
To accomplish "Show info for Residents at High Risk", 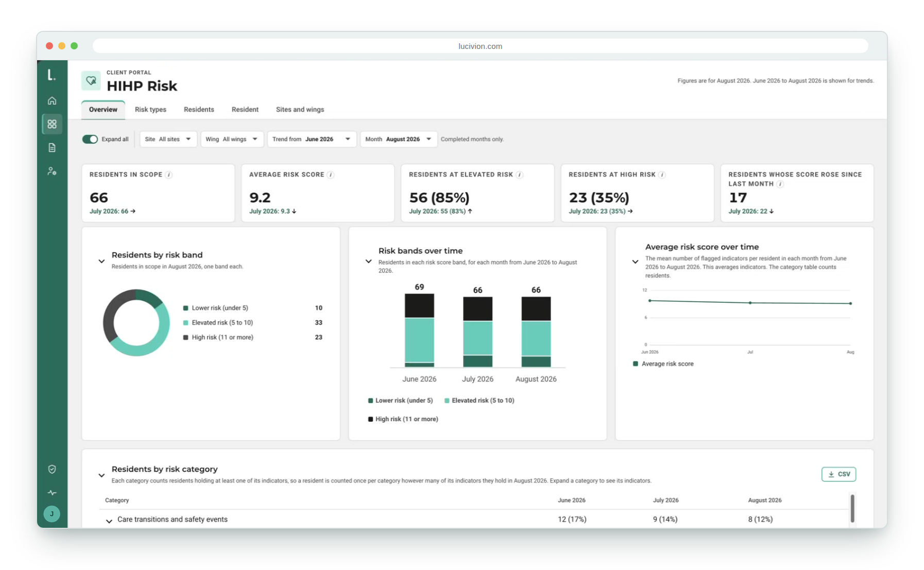I will click(x=662, y=175).
